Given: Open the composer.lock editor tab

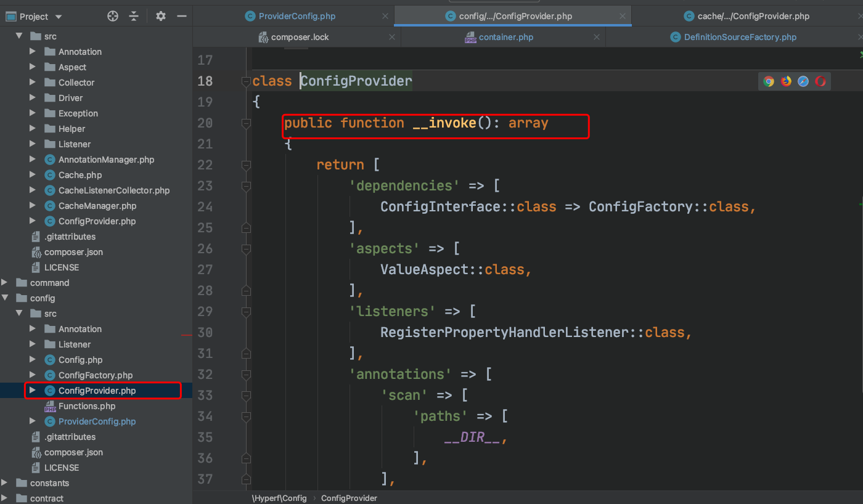Looking at the screenshot, I should pyautogui.click(x=300, y=37).
